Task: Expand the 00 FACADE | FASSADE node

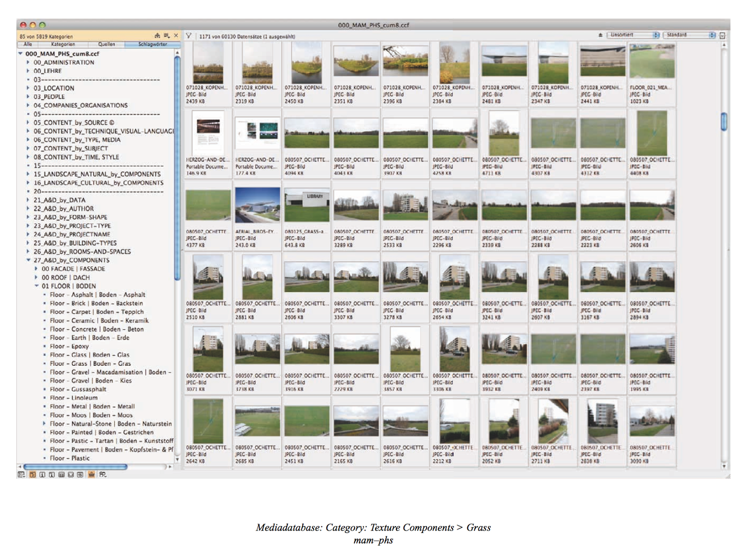Action: pos(36,269)
